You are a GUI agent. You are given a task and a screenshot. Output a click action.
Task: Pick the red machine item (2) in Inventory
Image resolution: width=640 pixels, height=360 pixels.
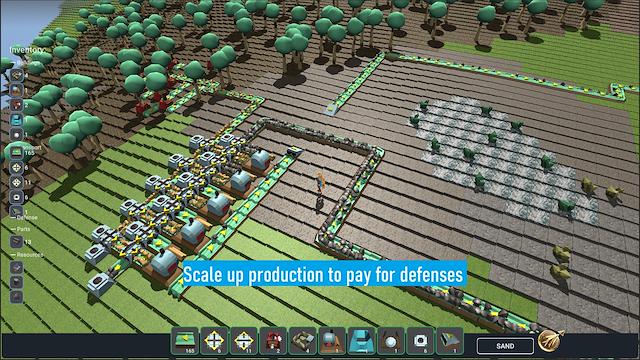[x=17, y=105]
